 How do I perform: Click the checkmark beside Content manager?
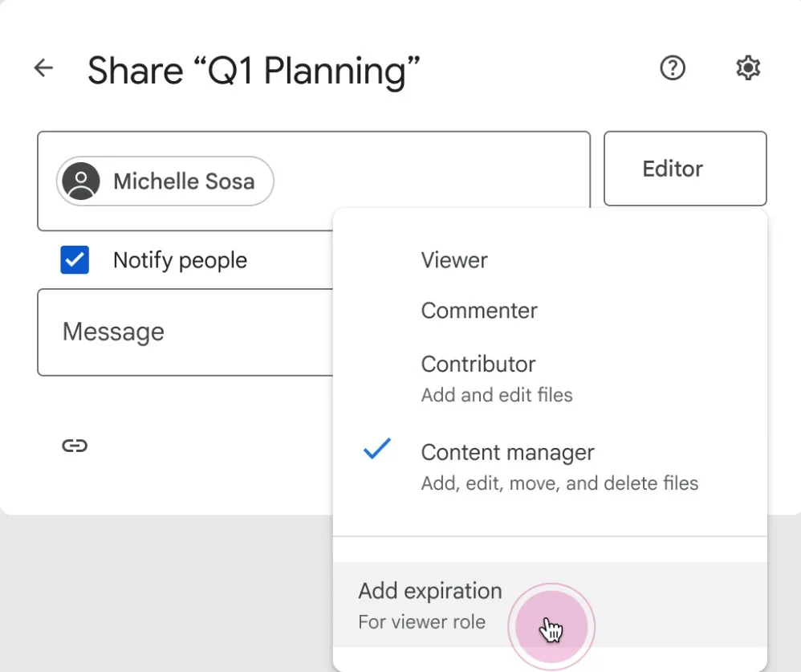(x=377, y=449)
